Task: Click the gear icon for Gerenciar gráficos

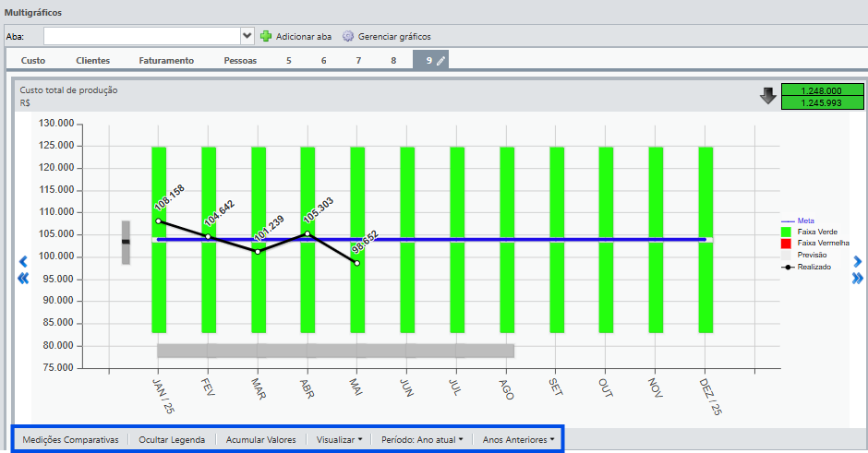Action: coord(347,36)
